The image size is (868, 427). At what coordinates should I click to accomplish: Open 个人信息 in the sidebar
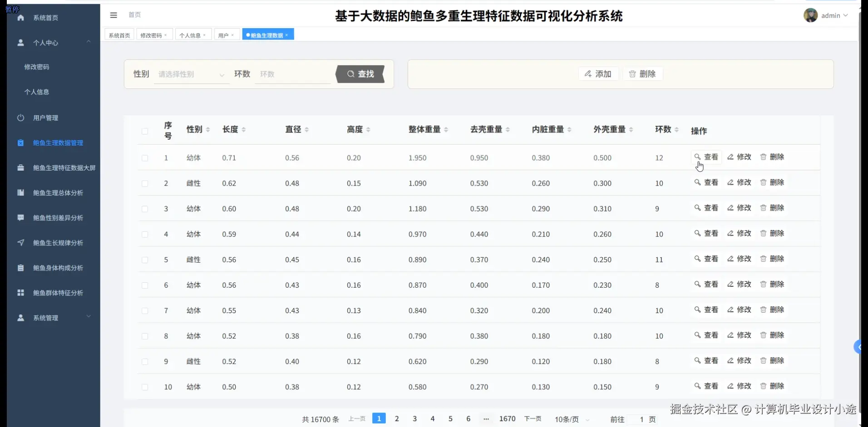(x=37, y=92)
